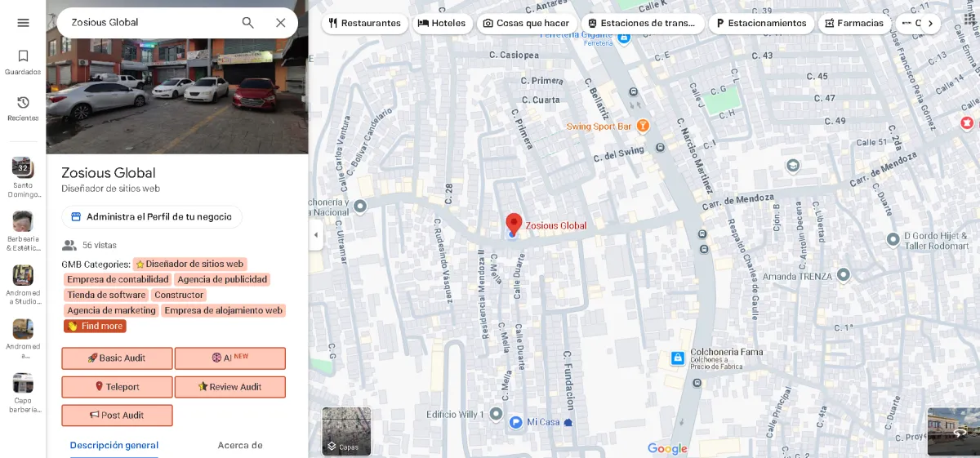Open the hamburger main menu

click(23, 23)
